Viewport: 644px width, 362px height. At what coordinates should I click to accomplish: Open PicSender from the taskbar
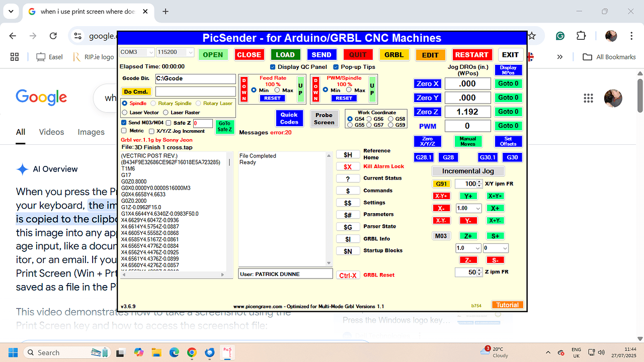(227, 352)
